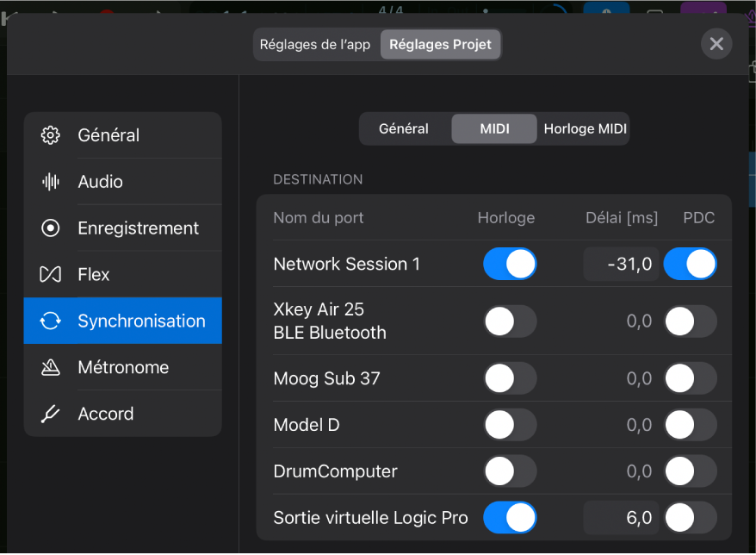The height and width of the screenshot is (555, 756).
Task: Click the Synchronisation circular arrows icon
Action: [50, 321]
